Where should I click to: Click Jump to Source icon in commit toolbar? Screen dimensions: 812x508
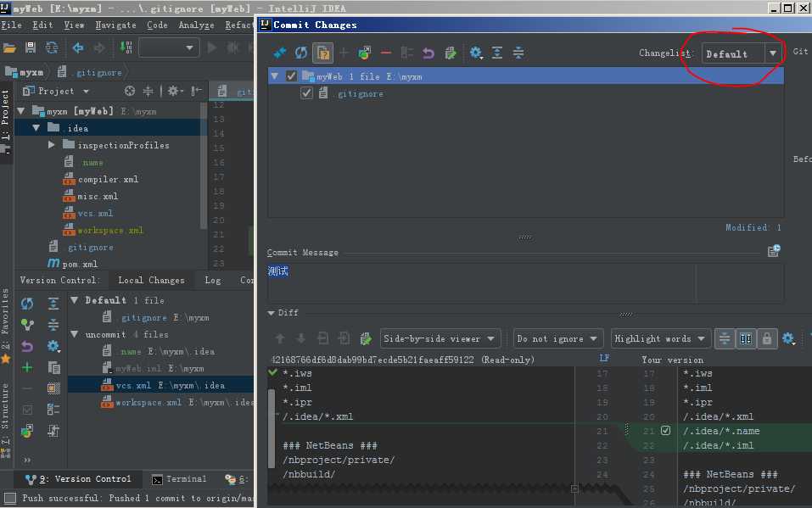tap(450, 53)
